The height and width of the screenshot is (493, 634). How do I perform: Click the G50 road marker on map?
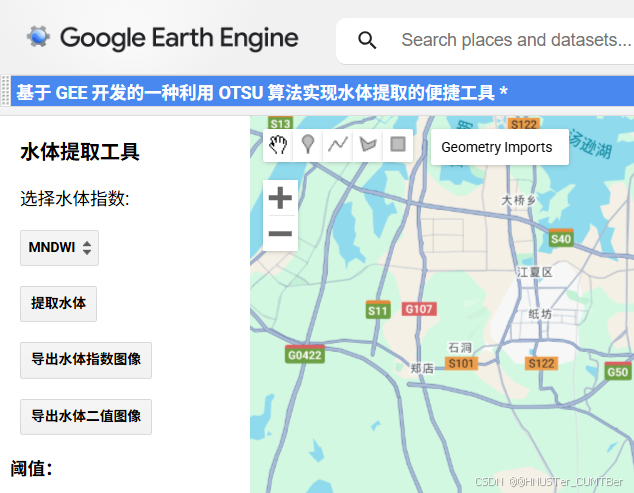click(617, 371)
